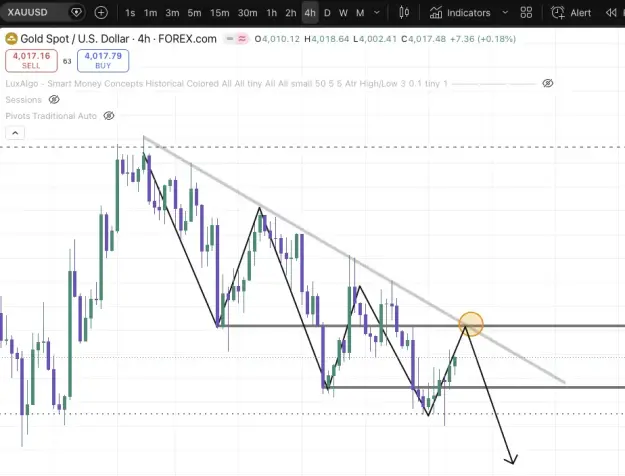Switch to the 15m timeframe
This screenshot has height=476, width=625.
click(x=220, y=13)
